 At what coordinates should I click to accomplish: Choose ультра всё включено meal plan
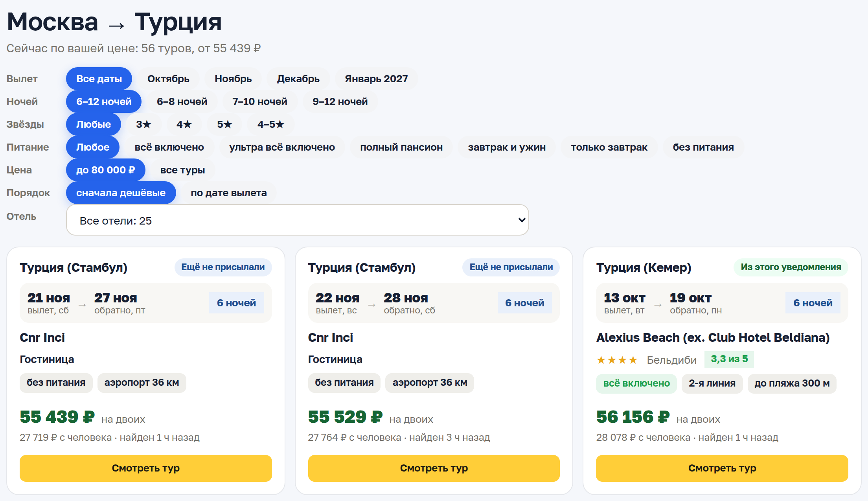point(282,147)
